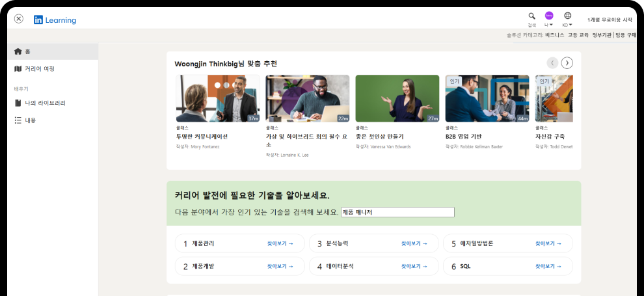Screen dimensions: 644x296
Task: Open the purple profile avatar icon
Action: (x=549, y=16)
